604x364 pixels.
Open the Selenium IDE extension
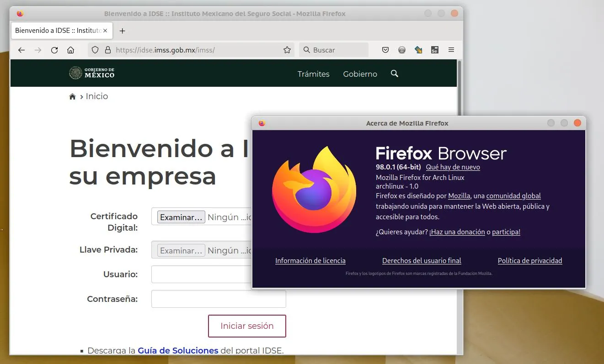(435, 50)
